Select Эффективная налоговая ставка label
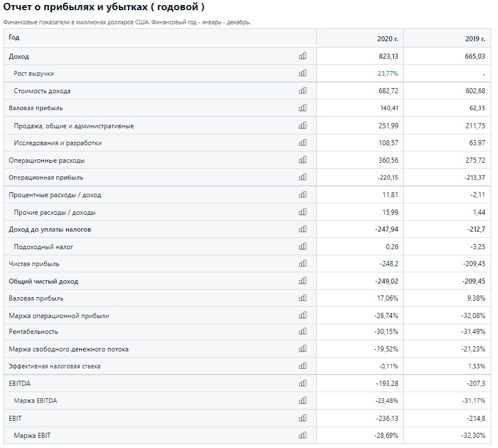498x448 pixels. [55, 366]
